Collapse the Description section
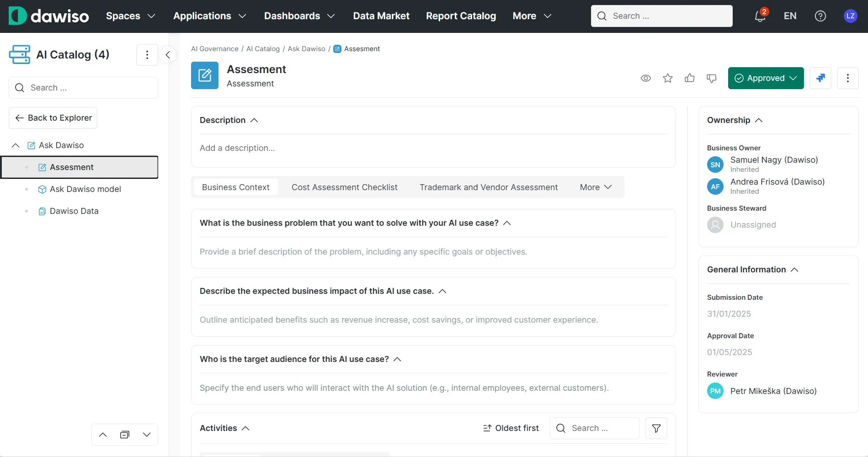 (x=255, y=120)
